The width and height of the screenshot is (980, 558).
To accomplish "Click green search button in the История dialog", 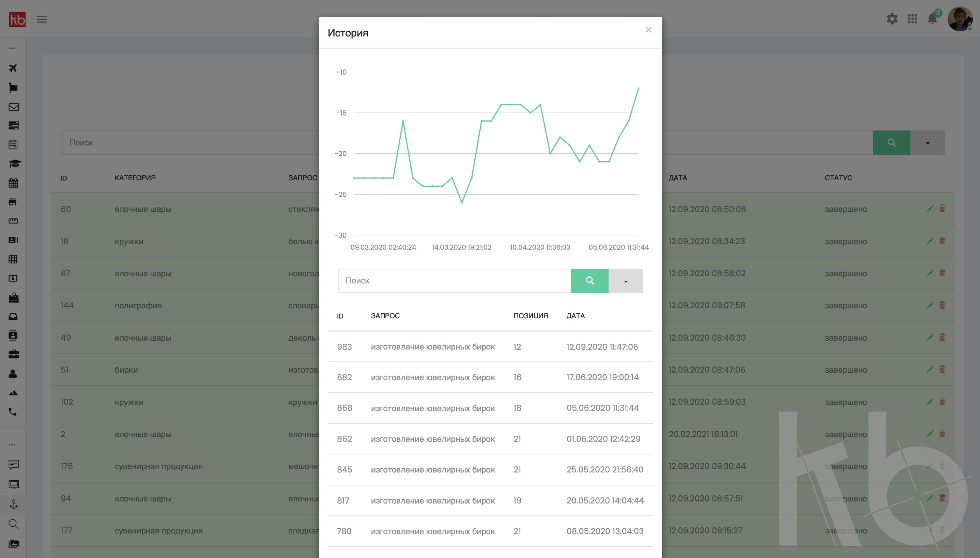I will coord(589,281).
